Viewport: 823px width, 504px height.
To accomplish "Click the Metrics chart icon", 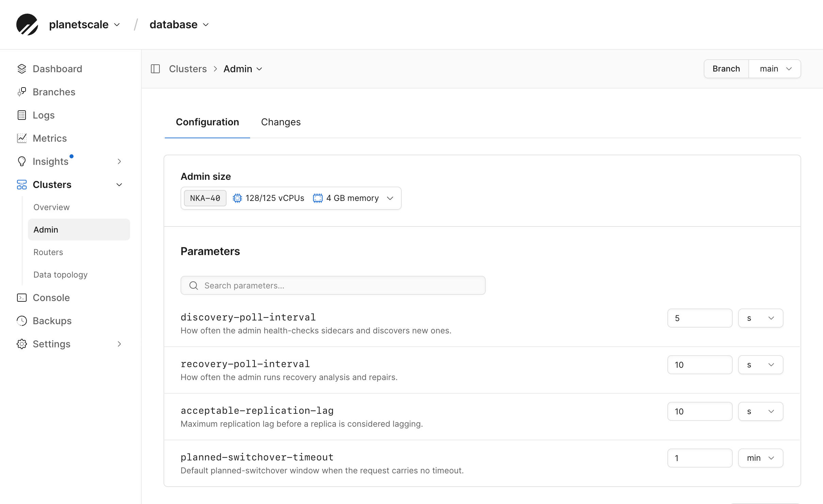I will [x=22, y=138].
